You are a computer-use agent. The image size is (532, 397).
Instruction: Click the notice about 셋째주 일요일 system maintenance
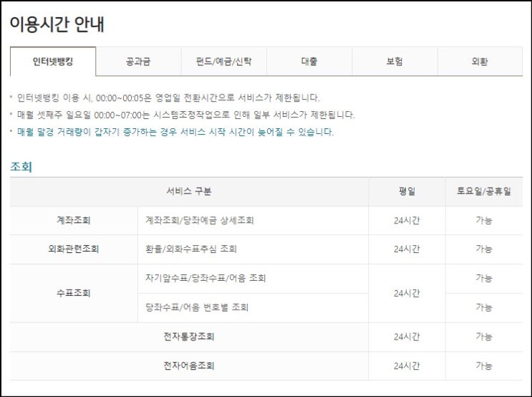click(x=186, y=115)
